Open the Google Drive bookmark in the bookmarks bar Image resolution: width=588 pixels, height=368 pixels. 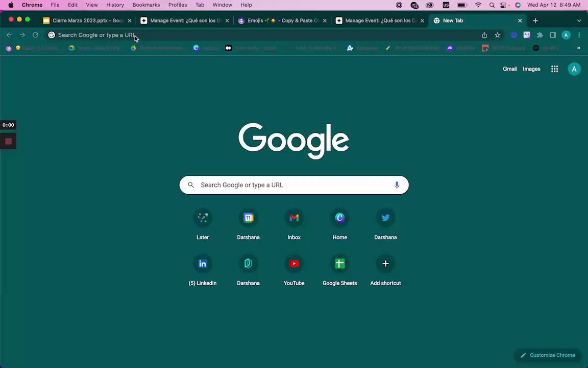pos(157,48)
